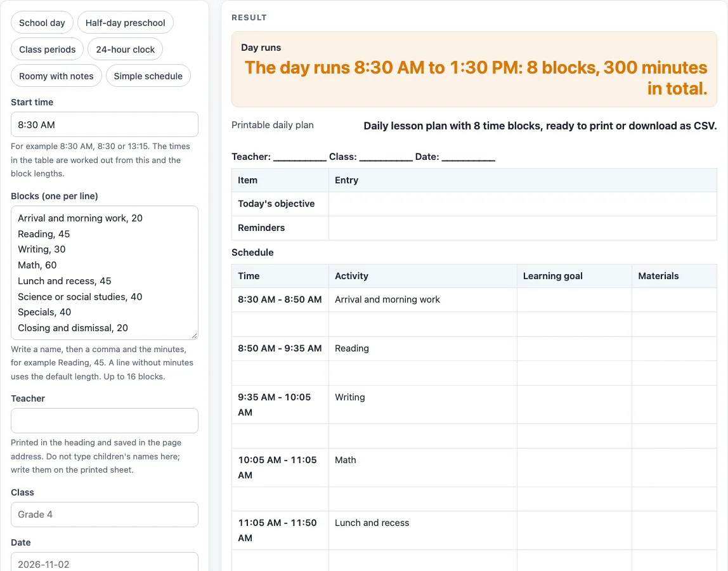Click the 'Reading' activity cell
728x571 pixels.
(x=423, y=348)
